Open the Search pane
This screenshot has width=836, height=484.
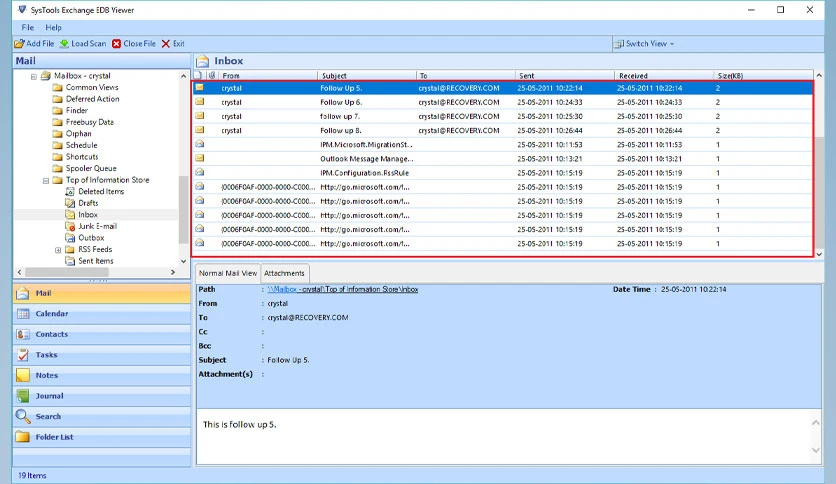(101, 416)
